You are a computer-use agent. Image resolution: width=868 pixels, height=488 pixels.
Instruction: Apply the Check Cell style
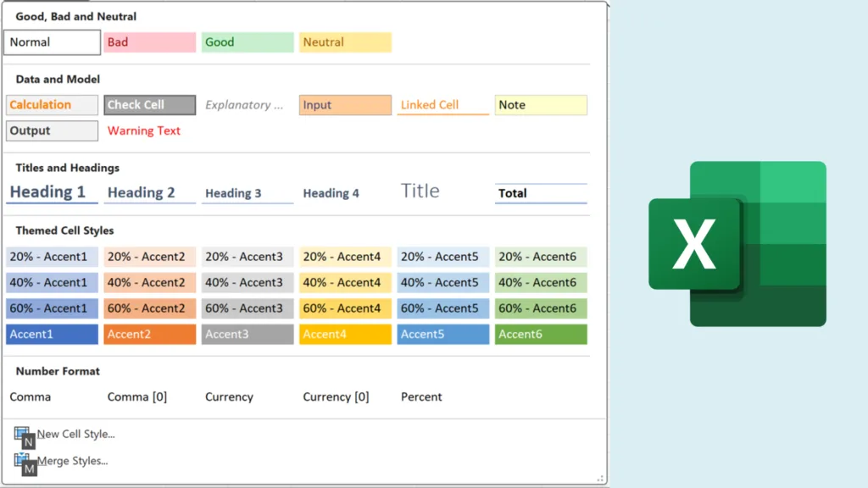(x=149, y=105)
